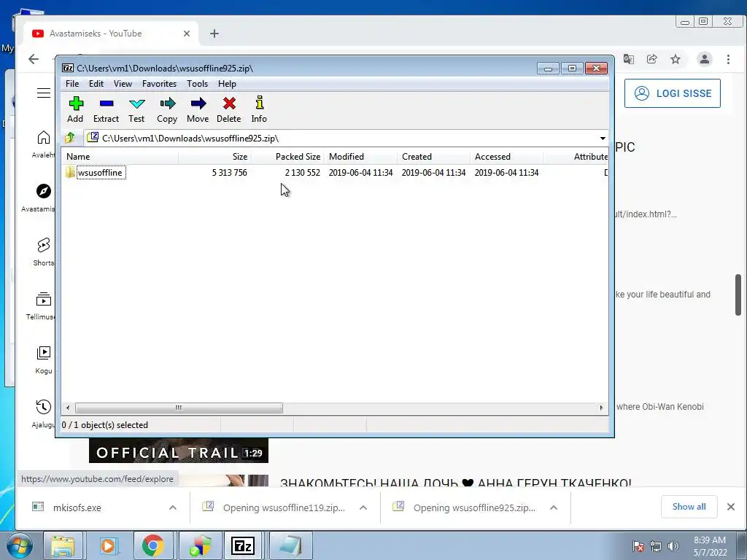Click the red Delete icon
Image resolution: width=747 pixels, height=560 pixels.
tap(228, 109)
